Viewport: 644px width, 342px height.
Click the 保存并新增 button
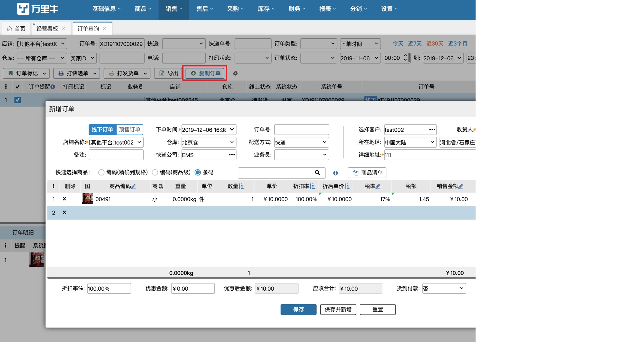[338, 309]
